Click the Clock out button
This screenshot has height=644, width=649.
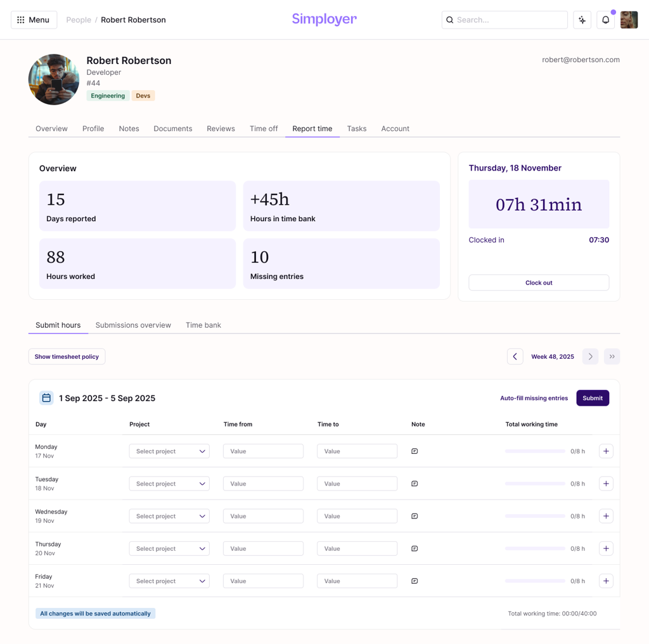click(539, 283)
